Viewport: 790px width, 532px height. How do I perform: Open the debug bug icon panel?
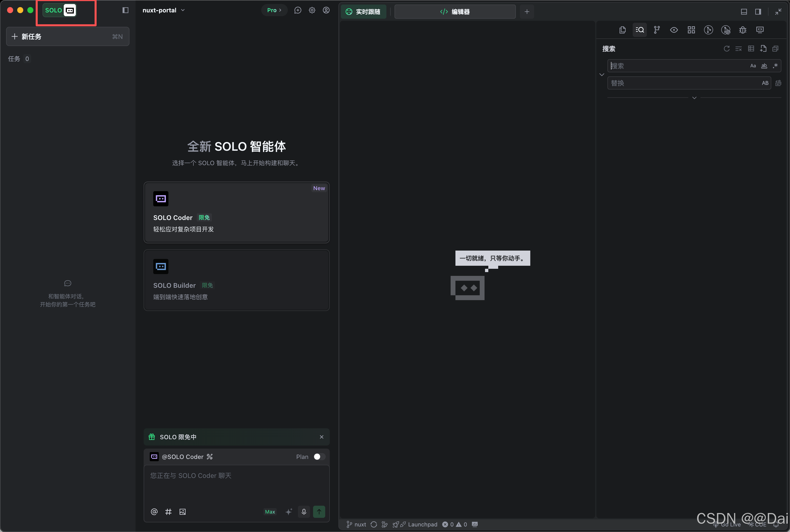pos(742,30)
